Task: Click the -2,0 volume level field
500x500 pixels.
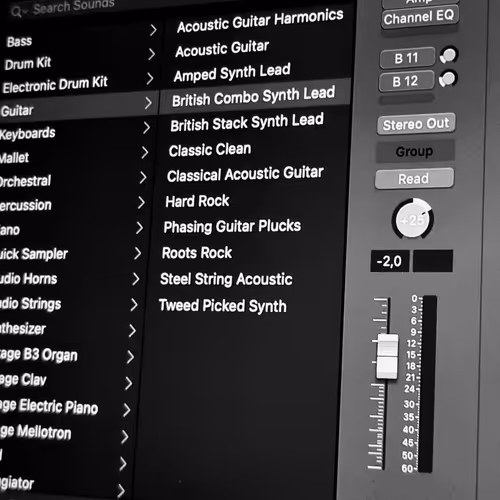Action: 390,261
